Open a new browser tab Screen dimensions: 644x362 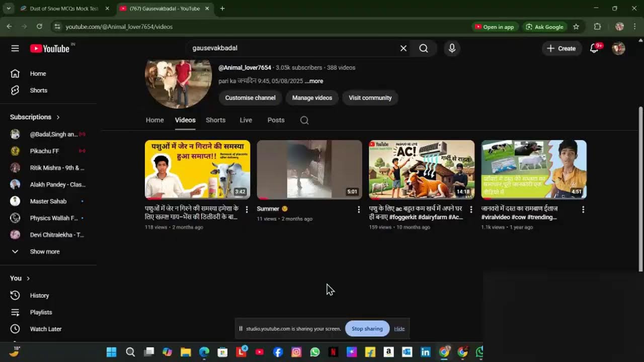[x=222, y=9]
